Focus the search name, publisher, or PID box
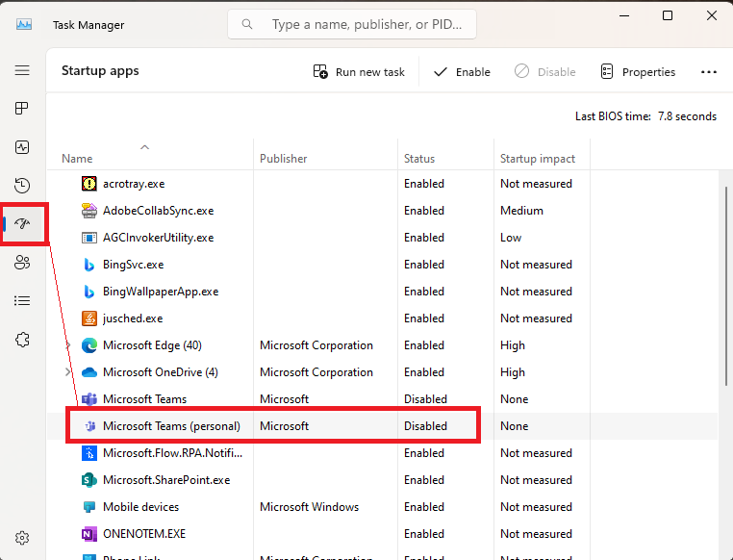Viewport: 733px width, 560px height. pyautogui.click(x=352, y=24)
